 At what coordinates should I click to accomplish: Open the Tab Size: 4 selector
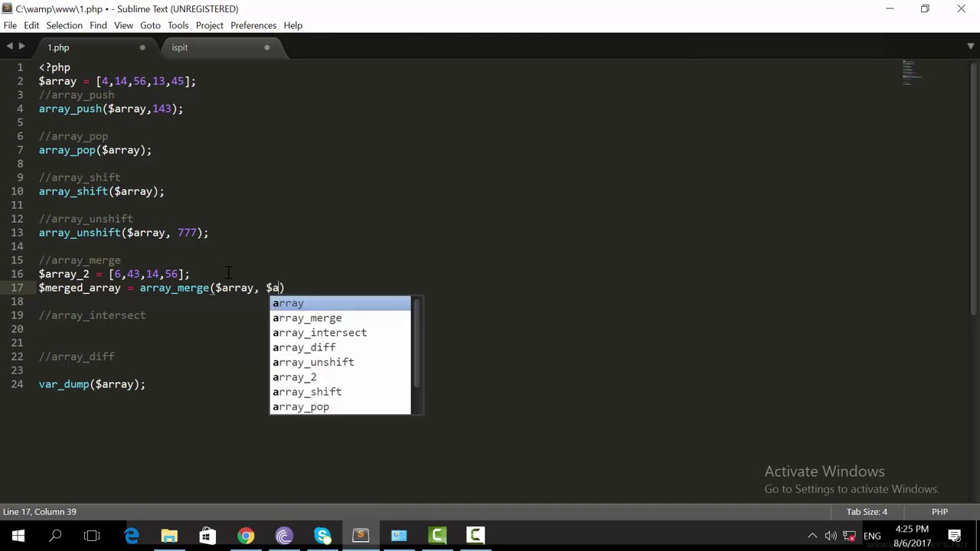click(x=867, y=512)
